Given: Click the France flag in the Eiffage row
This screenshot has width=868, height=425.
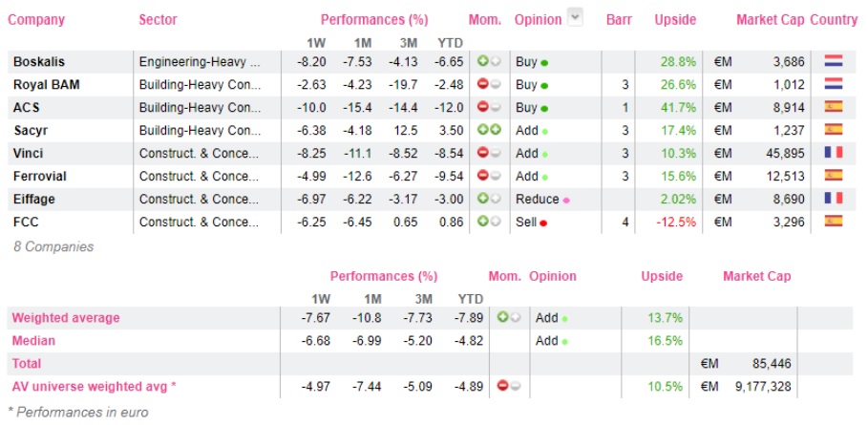Looking at the screenshot, I should coord(833,199).
